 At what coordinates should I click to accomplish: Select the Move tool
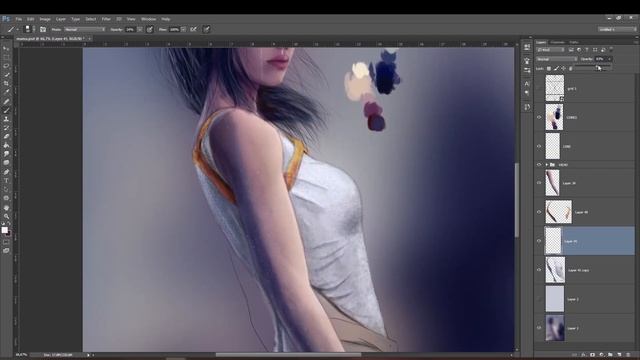(6, 49)
